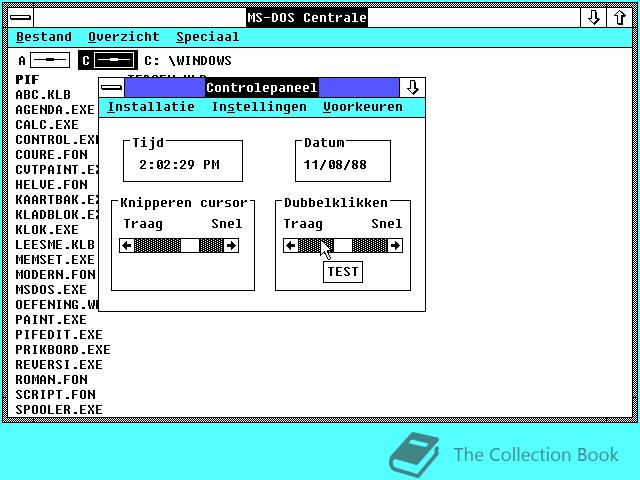Screen dimensions: 640x480
Task: Open the Speciaal menu
Action: click(x=207, y=37)
